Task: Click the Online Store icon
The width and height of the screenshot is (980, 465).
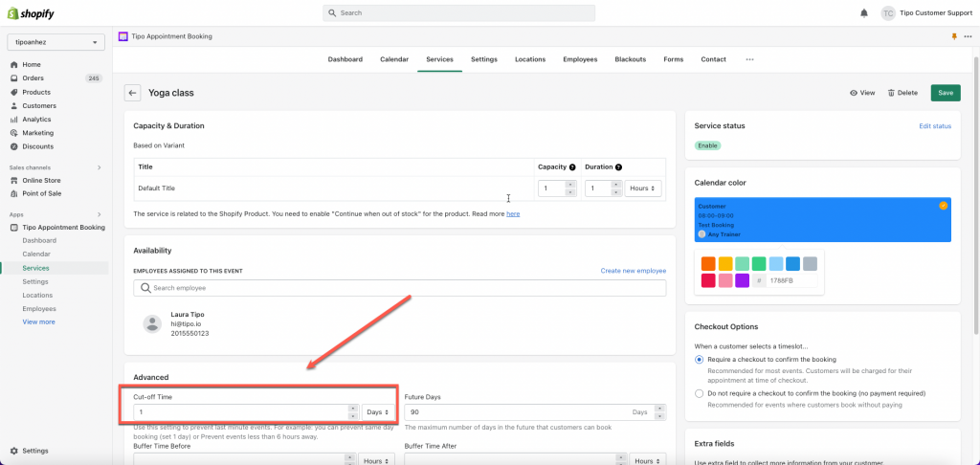Action: 13,180
